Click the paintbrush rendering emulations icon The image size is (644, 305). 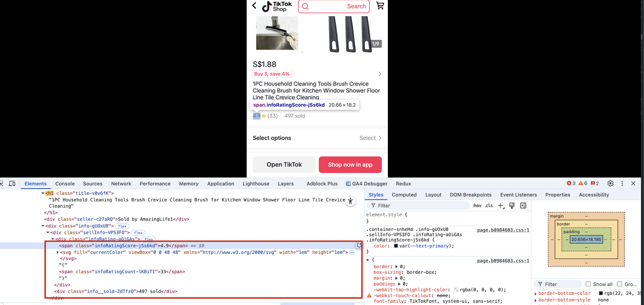[512, 205]
